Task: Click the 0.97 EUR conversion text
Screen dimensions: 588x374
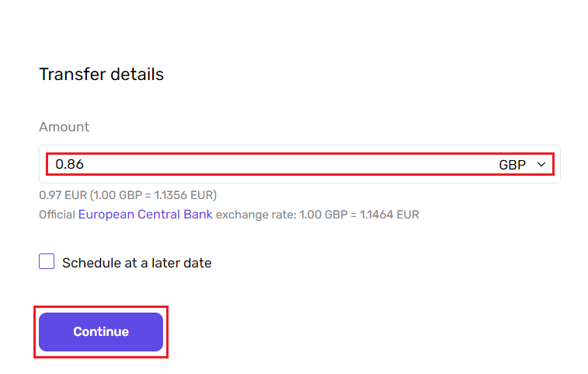Action: [x=63, y=195]
